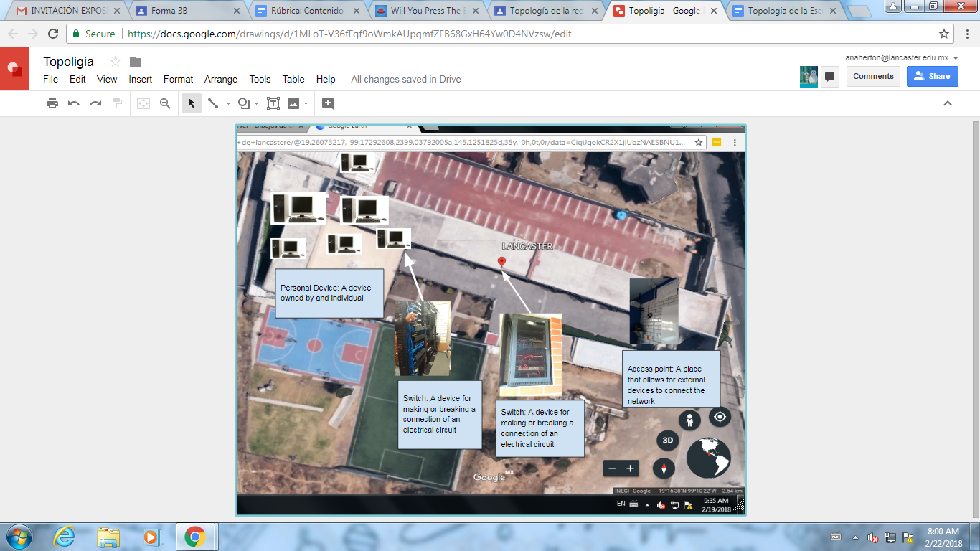Click the Add comment toolbar icon

[328, 103]
